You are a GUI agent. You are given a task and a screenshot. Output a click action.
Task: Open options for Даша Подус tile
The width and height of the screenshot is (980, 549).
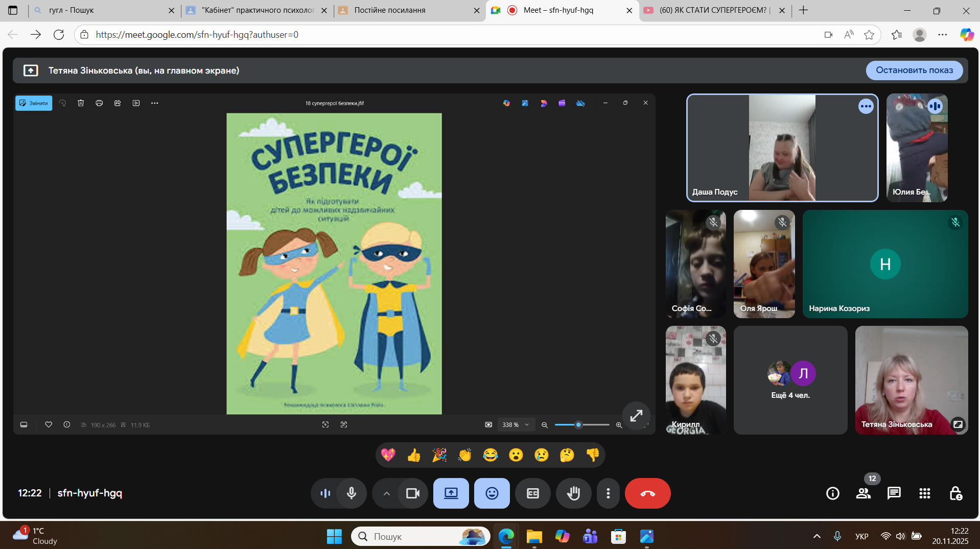point(866,107)
